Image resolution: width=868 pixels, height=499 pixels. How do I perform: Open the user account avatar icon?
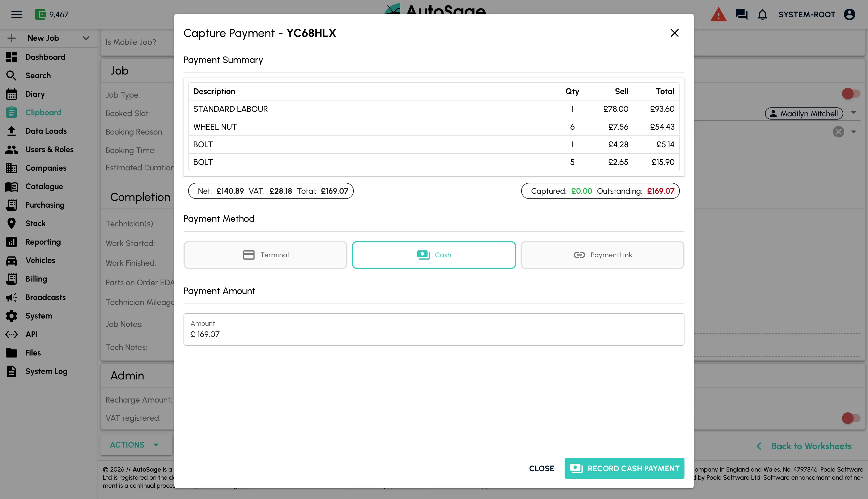click(850, 14)
